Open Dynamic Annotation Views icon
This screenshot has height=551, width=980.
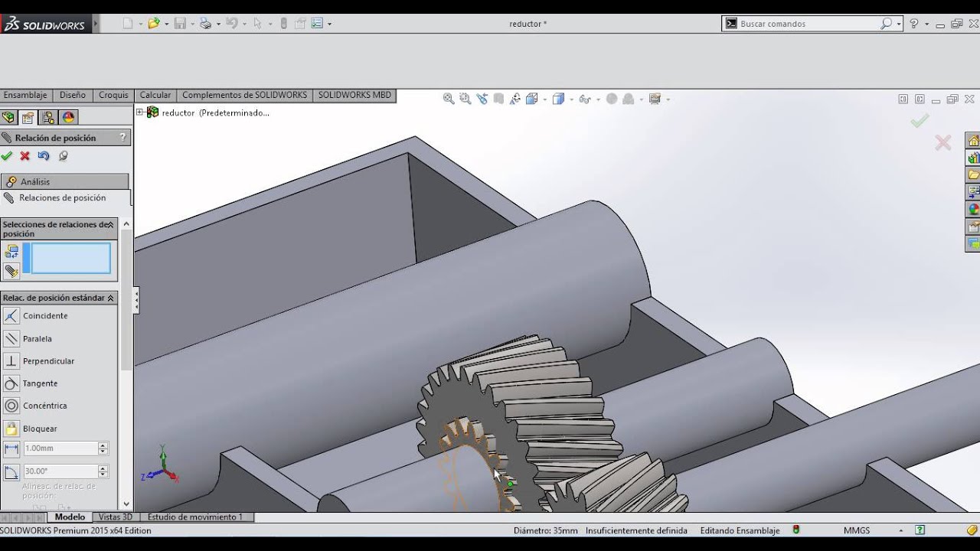(514, 99)
